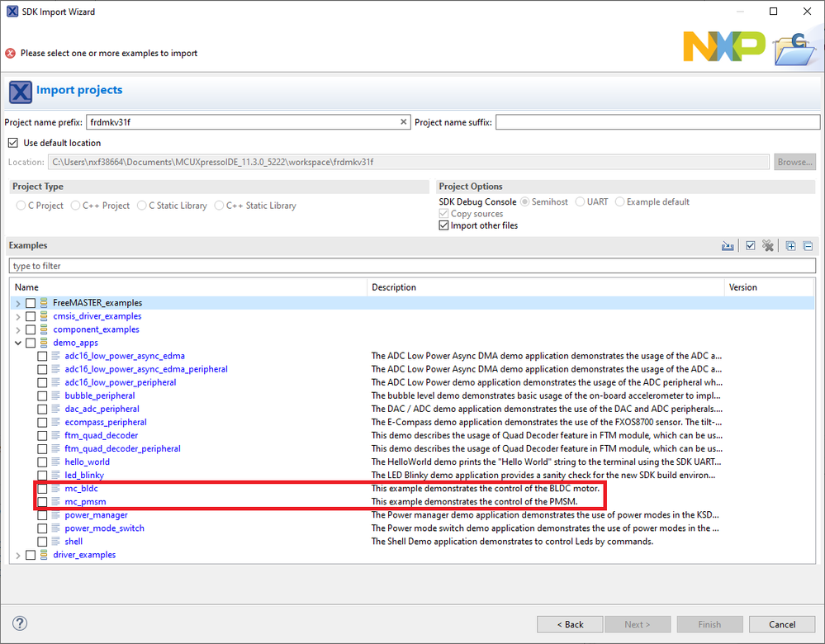Click the ecompass_peripheral example file icon
The width and height of the screenshot is (825, 644).
(x=56, y=422)
